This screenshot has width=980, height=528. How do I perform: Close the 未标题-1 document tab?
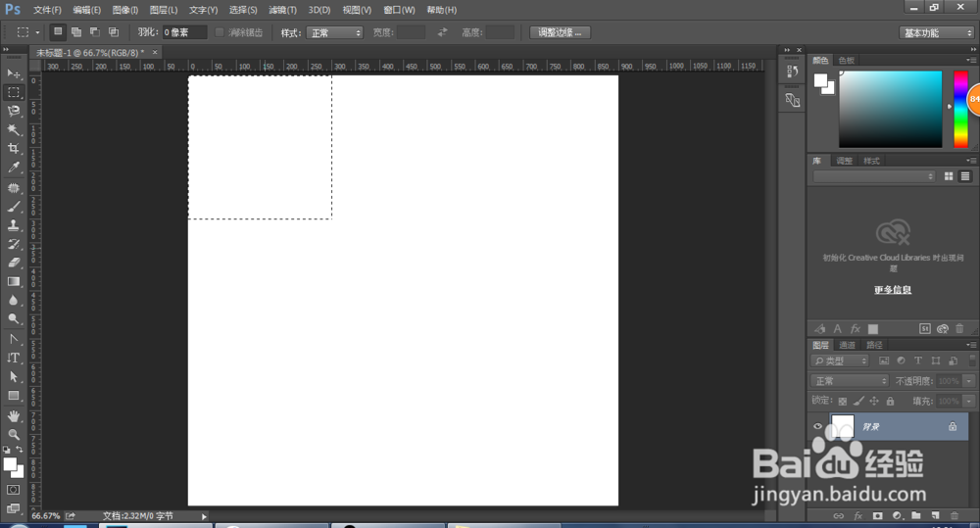point(155,52)
